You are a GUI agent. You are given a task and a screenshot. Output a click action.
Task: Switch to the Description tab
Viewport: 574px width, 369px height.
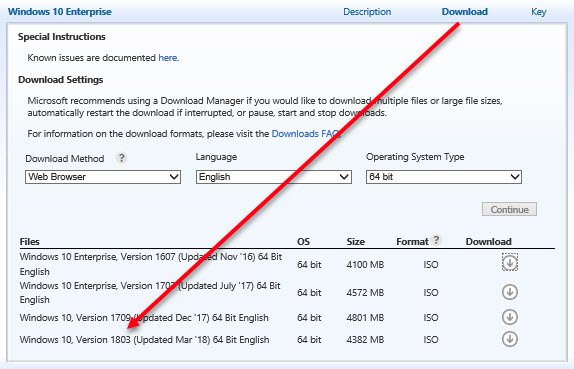(x=367, y=12)
